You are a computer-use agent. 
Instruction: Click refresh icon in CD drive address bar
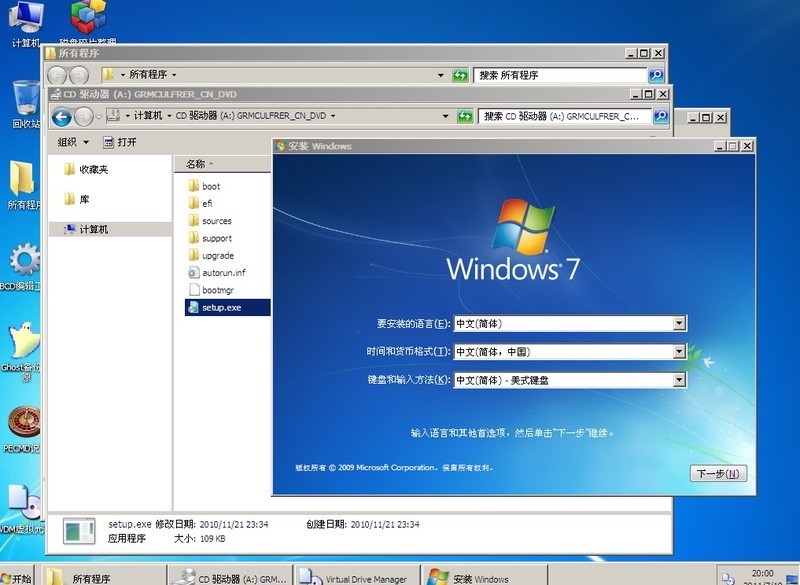coord(465,116)
